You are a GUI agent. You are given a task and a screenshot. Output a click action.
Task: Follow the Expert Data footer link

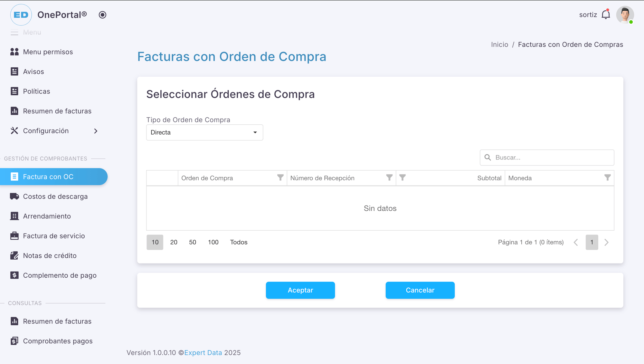(203, 353)
